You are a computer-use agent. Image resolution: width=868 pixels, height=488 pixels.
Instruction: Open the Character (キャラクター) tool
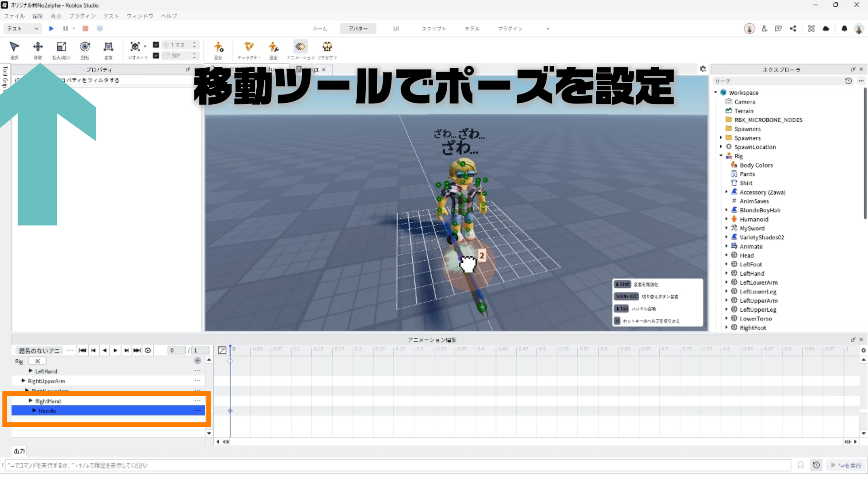pos(249,47)
